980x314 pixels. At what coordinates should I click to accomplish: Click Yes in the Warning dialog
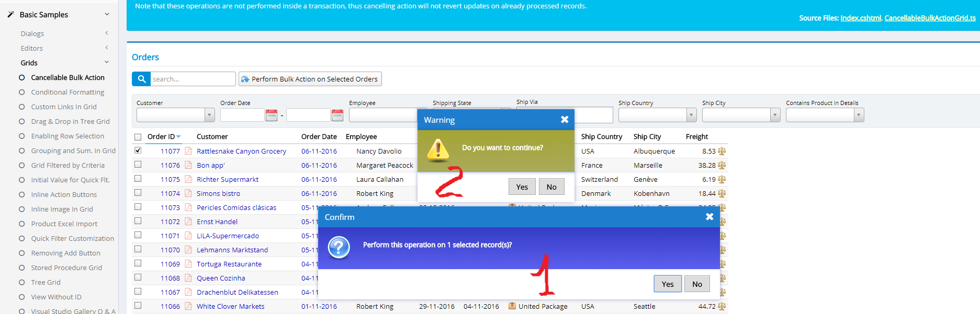tap(522, 187)
